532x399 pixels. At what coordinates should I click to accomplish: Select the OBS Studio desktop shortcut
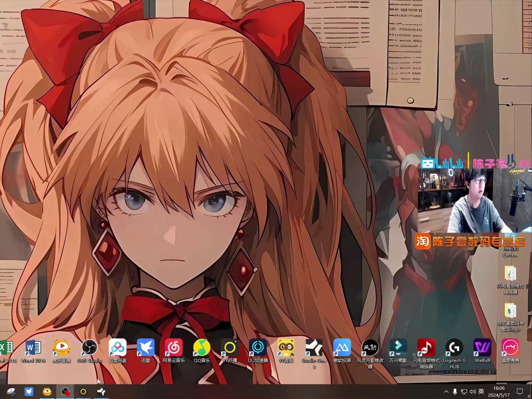[x=90, y=351]
